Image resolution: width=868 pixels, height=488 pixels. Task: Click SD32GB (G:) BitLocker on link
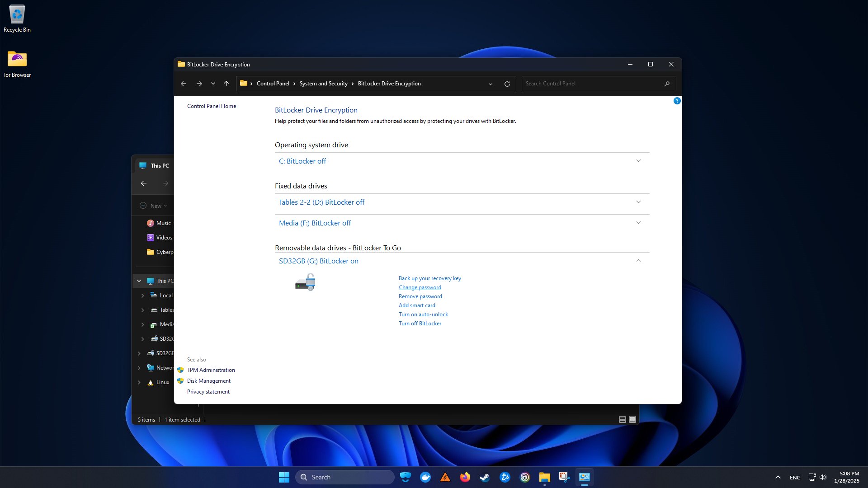[x=318, y=261]
